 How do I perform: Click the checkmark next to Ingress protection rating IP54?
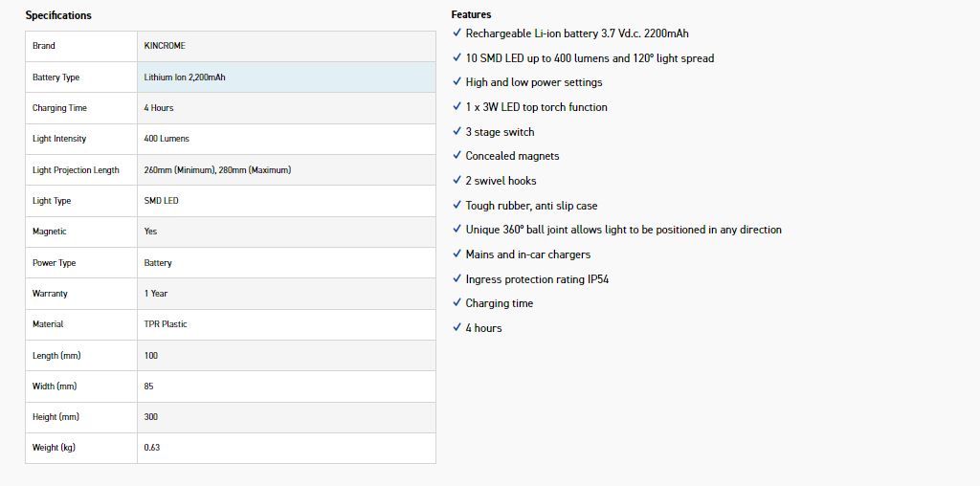(x=457, y=278)
